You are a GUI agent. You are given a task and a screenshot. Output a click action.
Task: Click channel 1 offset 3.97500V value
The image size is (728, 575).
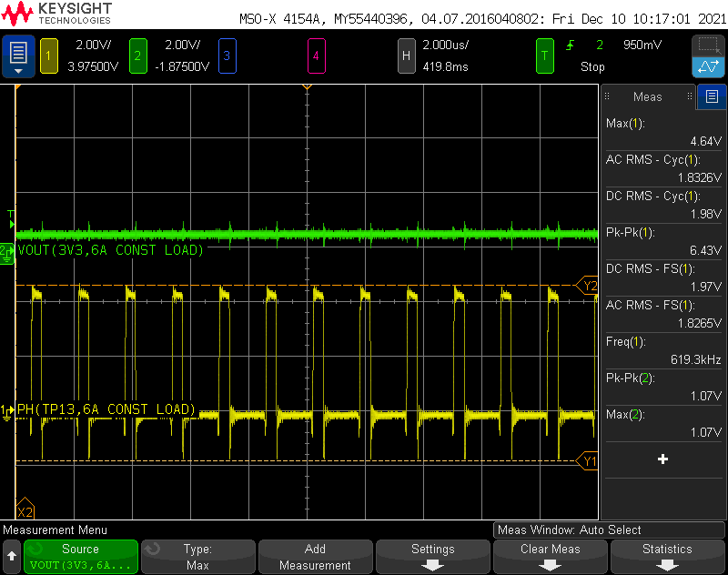click(93, 66)
